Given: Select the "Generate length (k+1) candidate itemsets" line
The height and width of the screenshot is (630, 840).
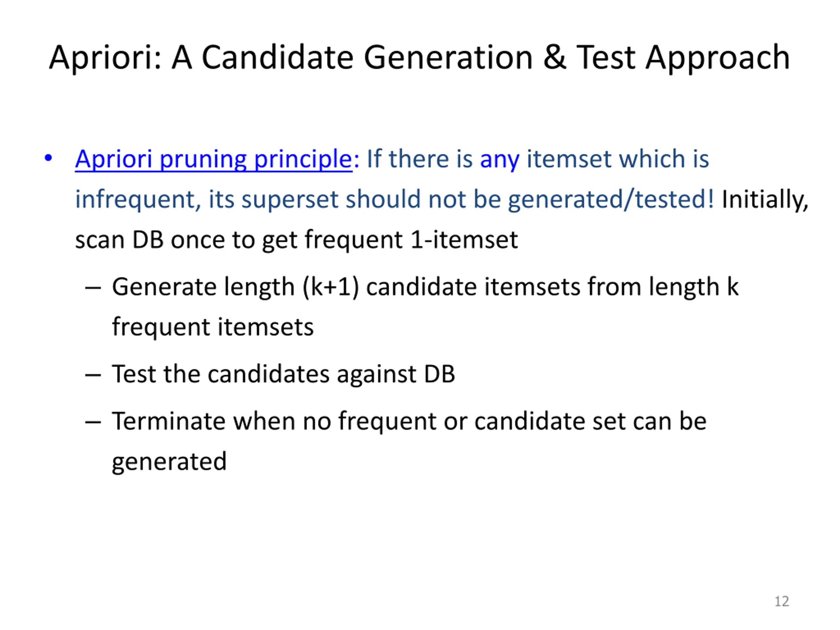Looking at the screenshot, I should pyautogui.click(x=425, y=287).
